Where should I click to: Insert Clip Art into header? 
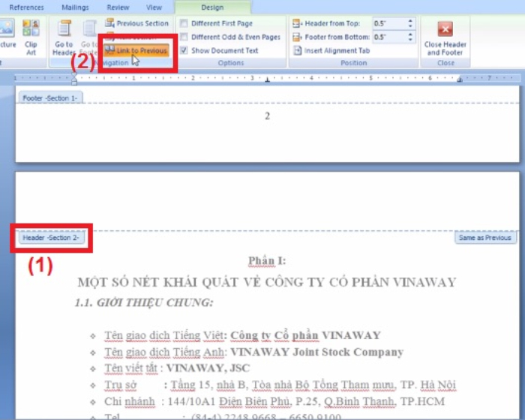coord(31,37)
